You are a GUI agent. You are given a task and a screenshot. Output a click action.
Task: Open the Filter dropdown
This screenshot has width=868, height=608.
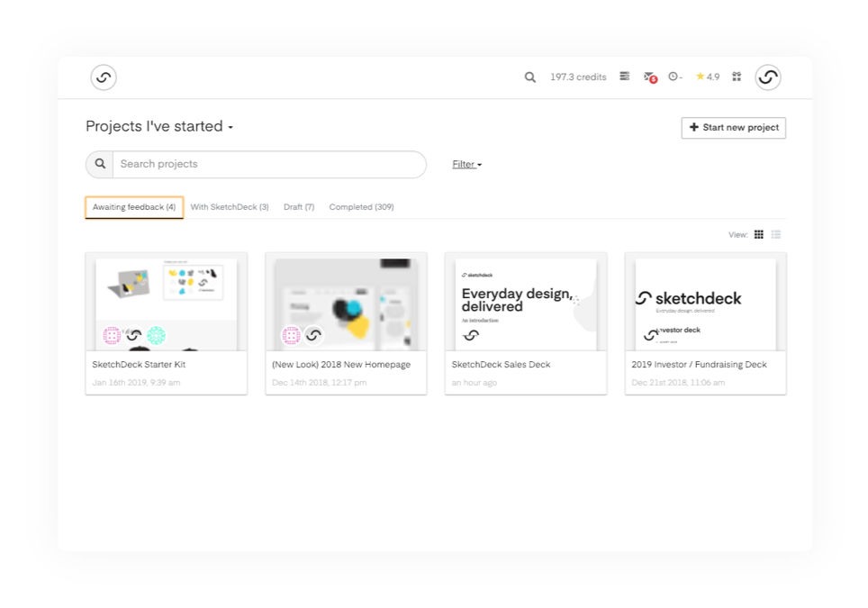[467, 165]
